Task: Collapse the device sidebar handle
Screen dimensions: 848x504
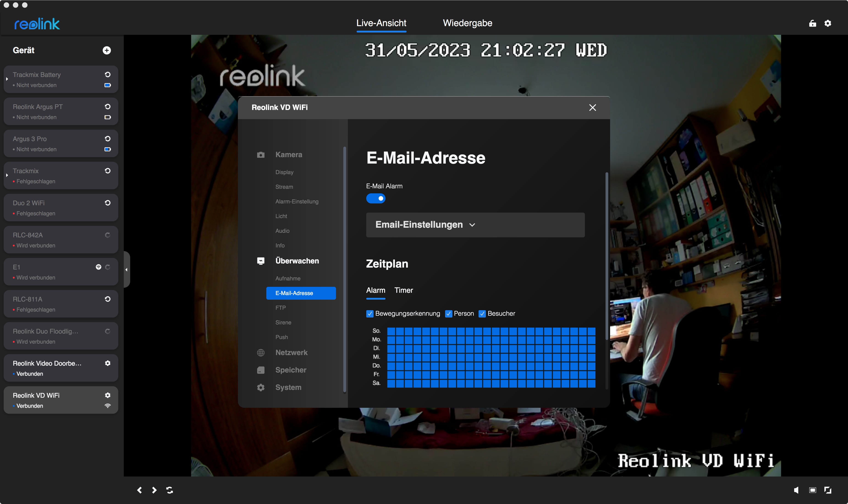Action: (x=126, y=270)
